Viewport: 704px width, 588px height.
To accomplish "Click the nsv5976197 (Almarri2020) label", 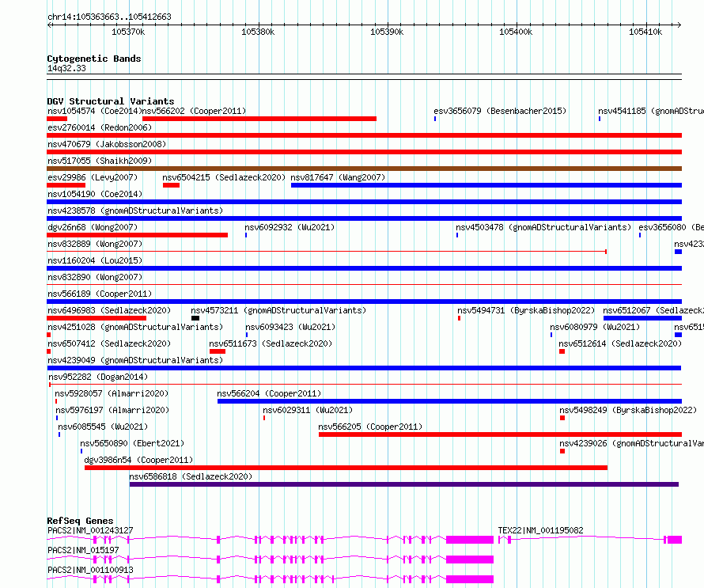I will pyautogui.click(x=112, y=410).
